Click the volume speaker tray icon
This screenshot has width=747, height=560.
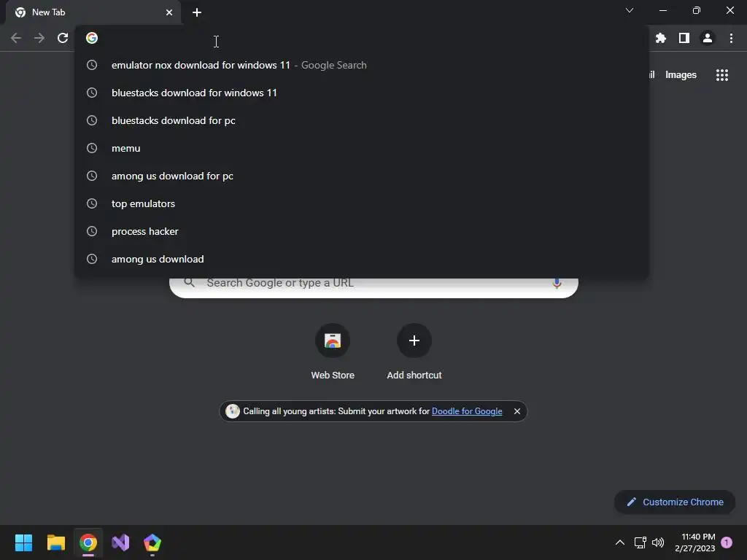(x=658, y=542)
